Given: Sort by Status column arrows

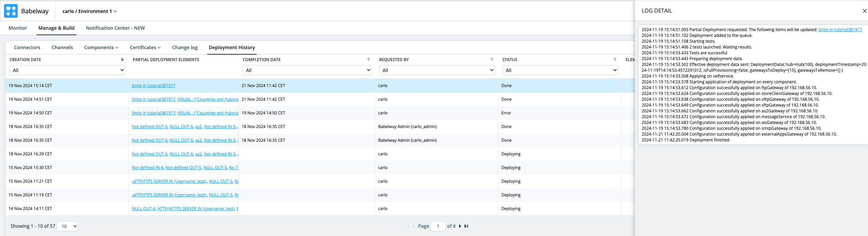Looking at the screenshot, I should tap(615, 59).
